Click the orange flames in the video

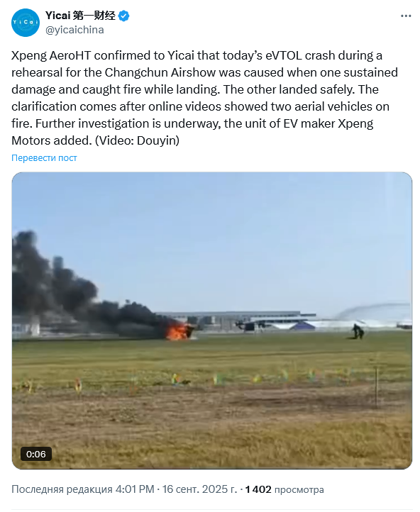point(177,332)
